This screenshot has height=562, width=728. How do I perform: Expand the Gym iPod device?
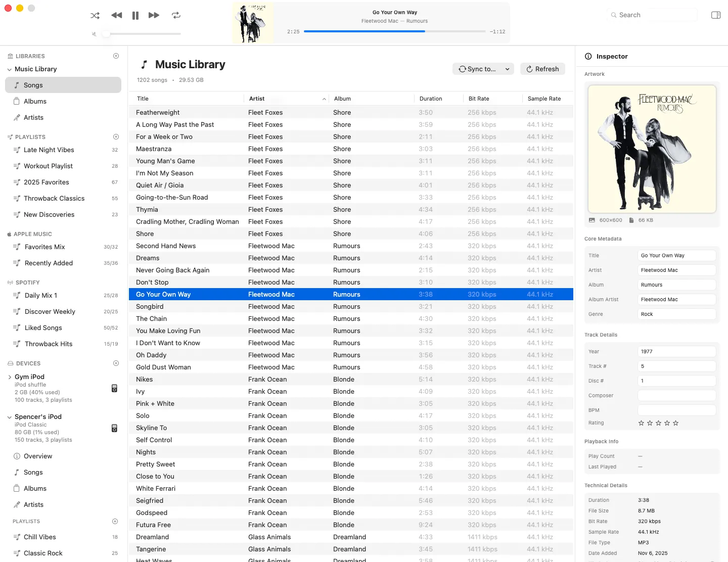coord(10,377)
